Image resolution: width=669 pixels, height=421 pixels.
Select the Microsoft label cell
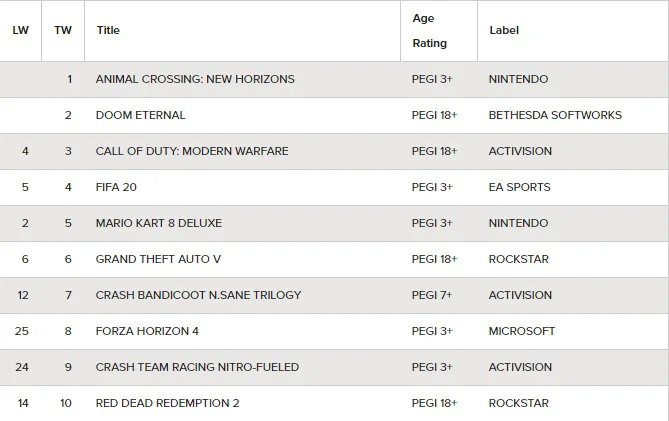coord(573,331)
